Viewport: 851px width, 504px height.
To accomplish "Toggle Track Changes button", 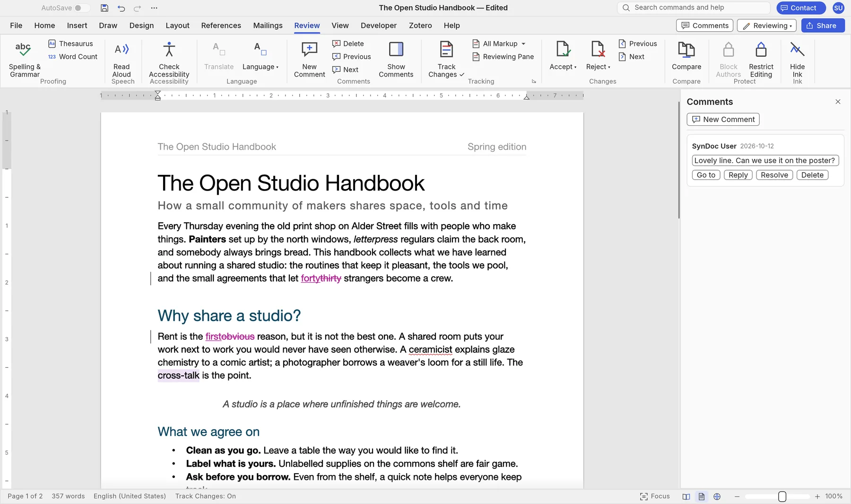I will tap(446, 60).
